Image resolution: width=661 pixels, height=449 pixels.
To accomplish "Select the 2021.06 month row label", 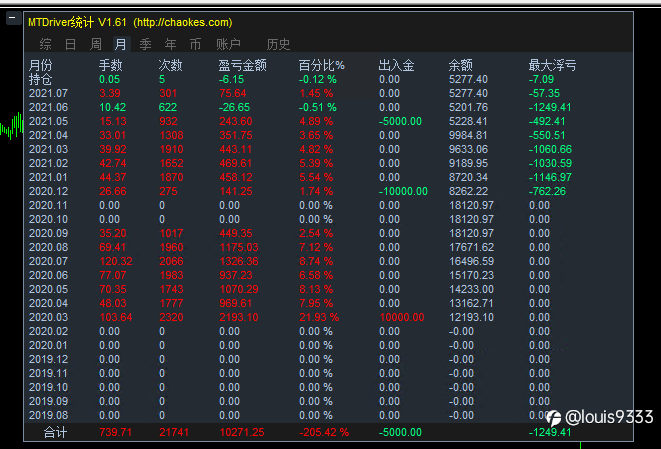I will 48,107.
